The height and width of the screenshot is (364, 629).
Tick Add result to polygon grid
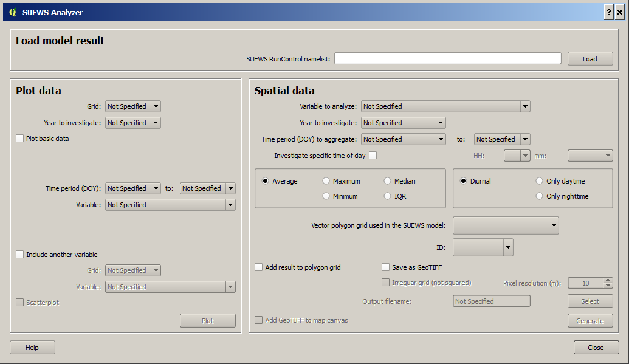(259, 267)
